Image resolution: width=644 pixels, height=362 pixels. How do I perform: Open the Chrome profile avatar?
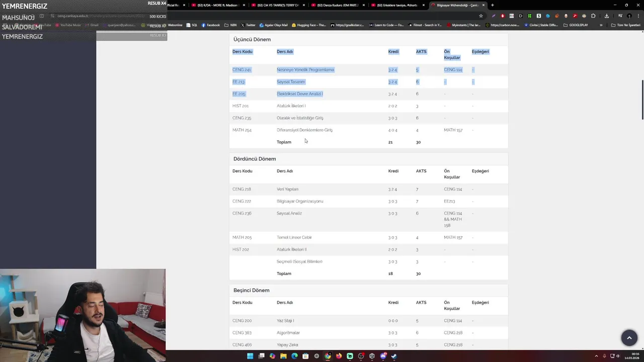pyautogui.click(x=629, y=16)
